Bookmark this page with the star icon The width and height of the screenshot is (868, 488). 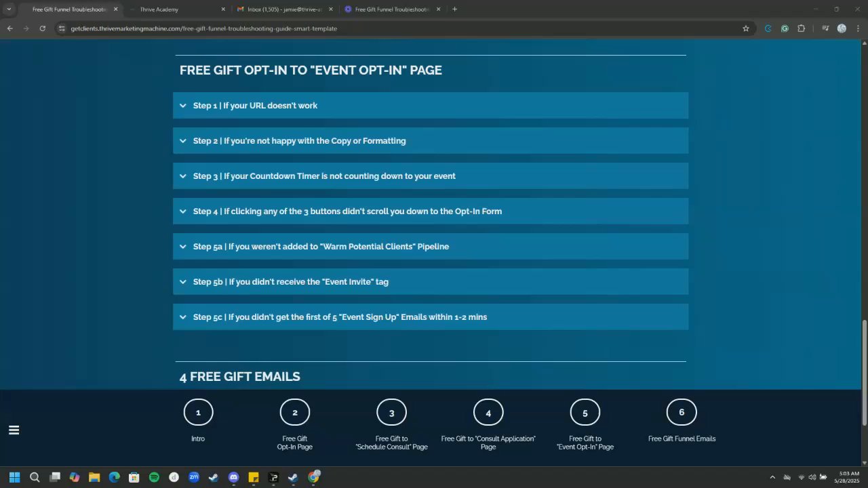746,28
